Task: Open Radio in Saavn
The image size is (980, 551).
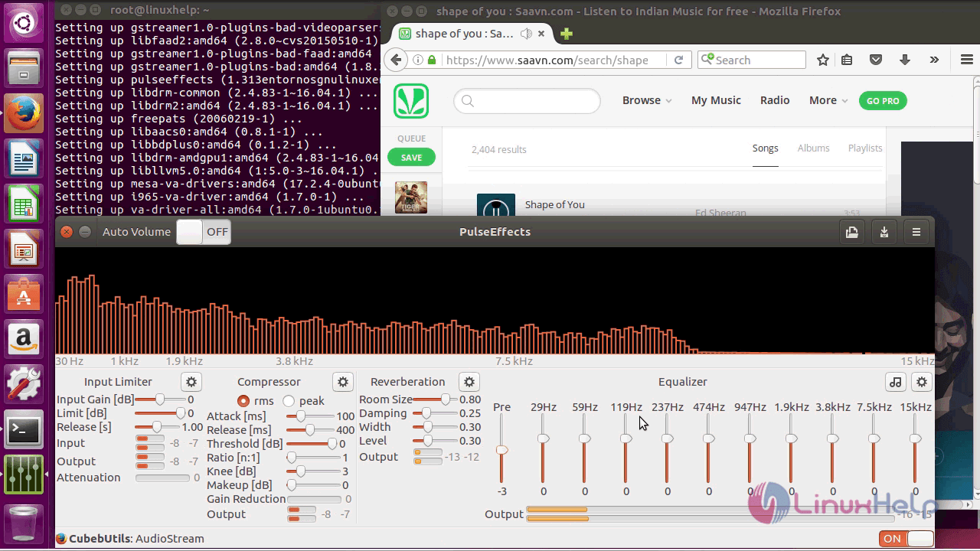Action: 775,100
